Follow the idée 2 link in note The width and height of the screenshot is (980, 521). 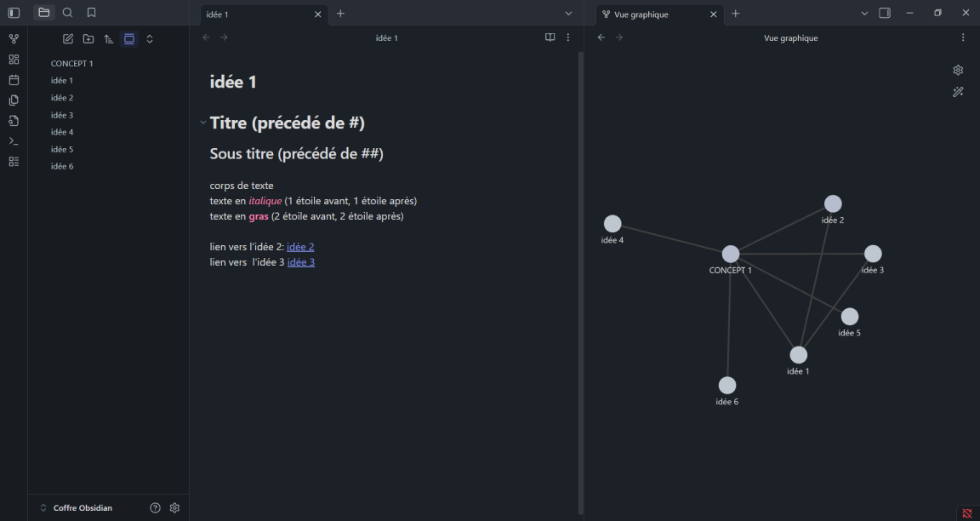tap(300, 247)
